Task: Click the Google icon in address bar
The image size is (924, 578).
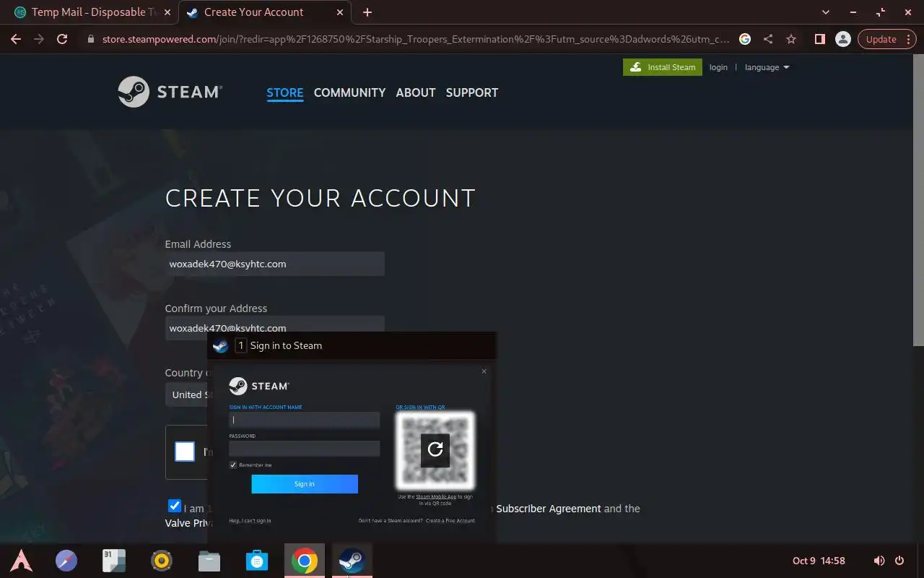Action: [745, 39]
